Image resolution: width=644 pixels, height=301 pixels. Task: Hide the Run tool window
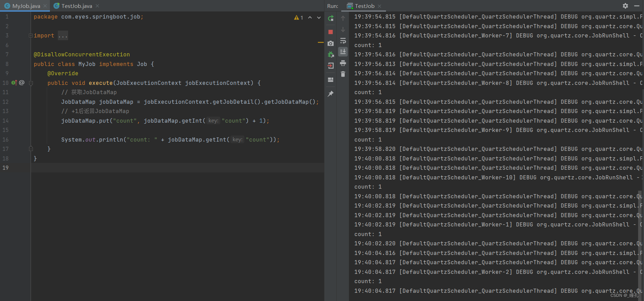click(637, 6)
